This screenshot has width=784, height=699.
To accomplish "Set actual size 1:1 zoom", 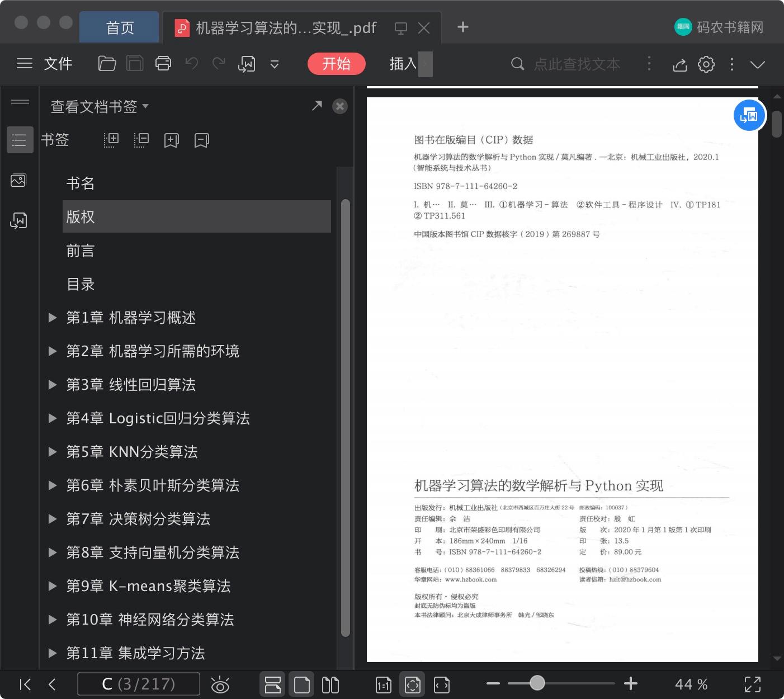I will point(384,685).
